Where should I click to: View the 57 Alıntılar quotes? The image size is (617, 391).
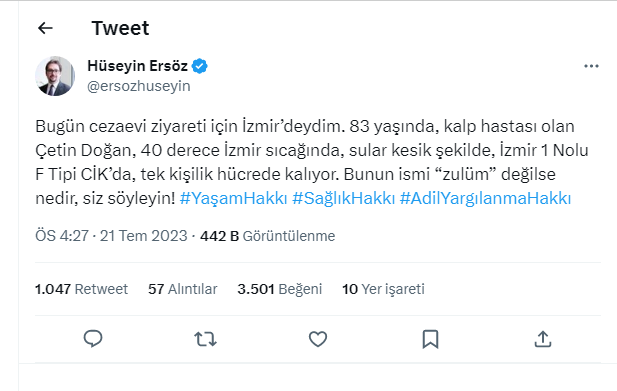click(183, 289)
